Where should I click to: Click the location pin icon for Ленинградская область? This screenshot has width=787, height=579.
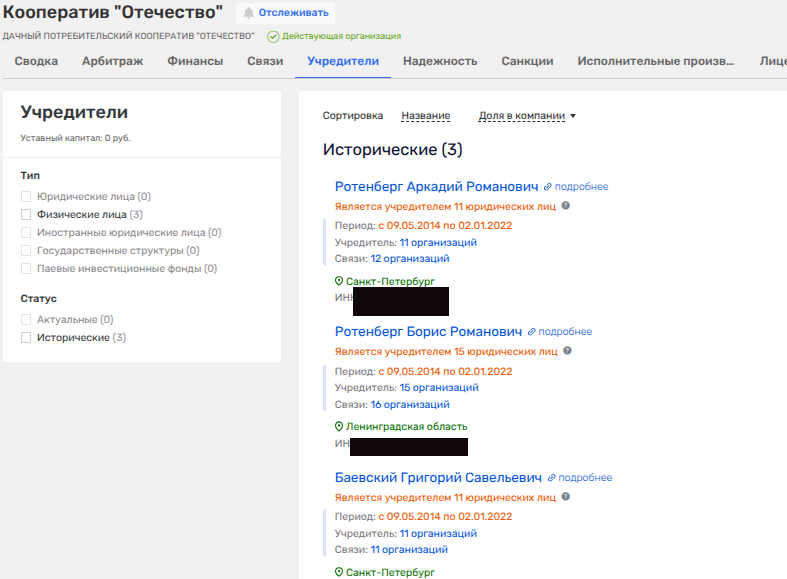[x=339, y=427]
